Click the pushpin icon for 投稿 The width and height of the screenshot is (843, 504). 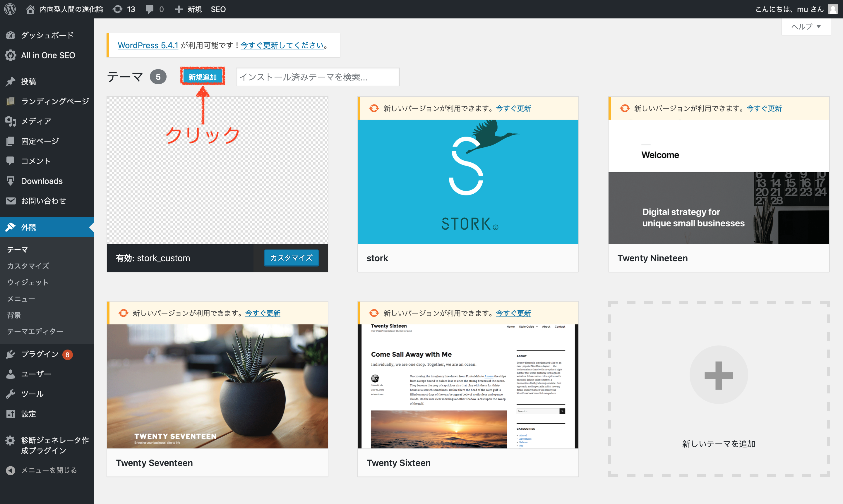point(11,82)
